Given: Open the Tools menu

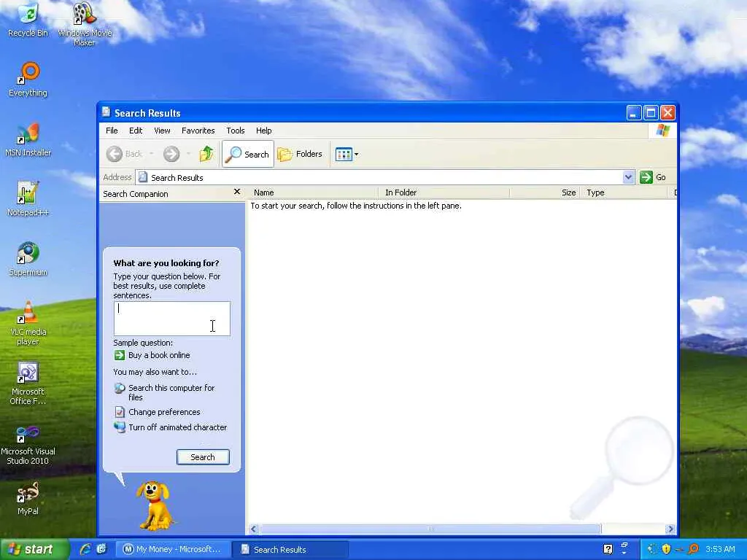Looking at the screenshot, I should pos(236,131).
